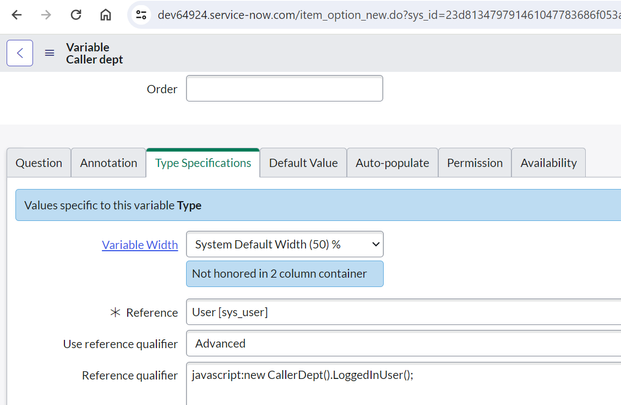Open the Auto-populate tab
621x405 pixels.
point(392,163)
